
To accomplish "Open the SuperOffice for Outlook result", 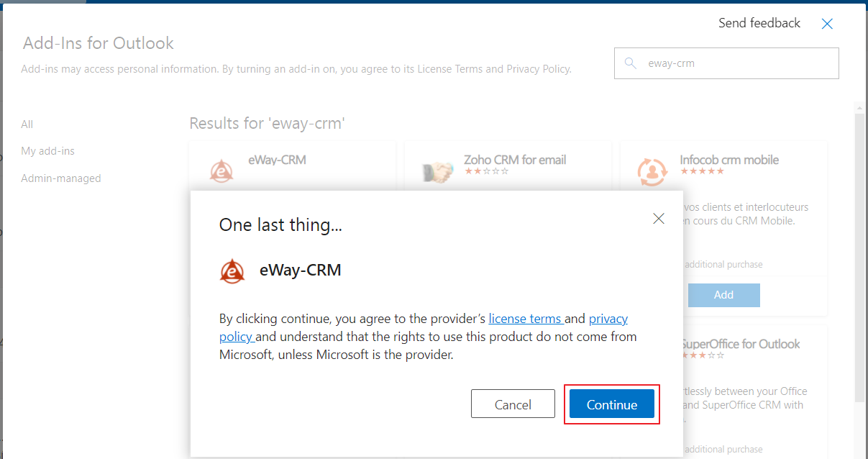I will 740,344.
